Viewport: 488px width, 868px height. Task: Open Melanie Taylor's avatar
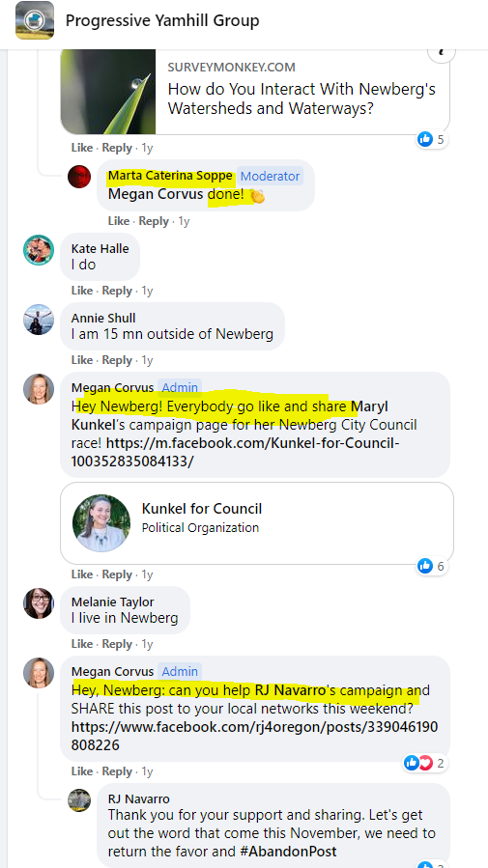point(39,602)
